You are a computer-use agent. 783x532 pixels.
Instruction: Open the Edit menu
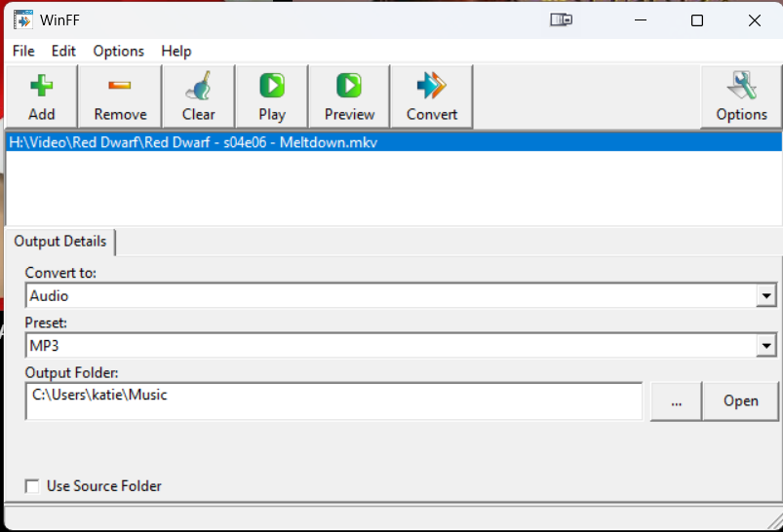[x=63, y=51]
